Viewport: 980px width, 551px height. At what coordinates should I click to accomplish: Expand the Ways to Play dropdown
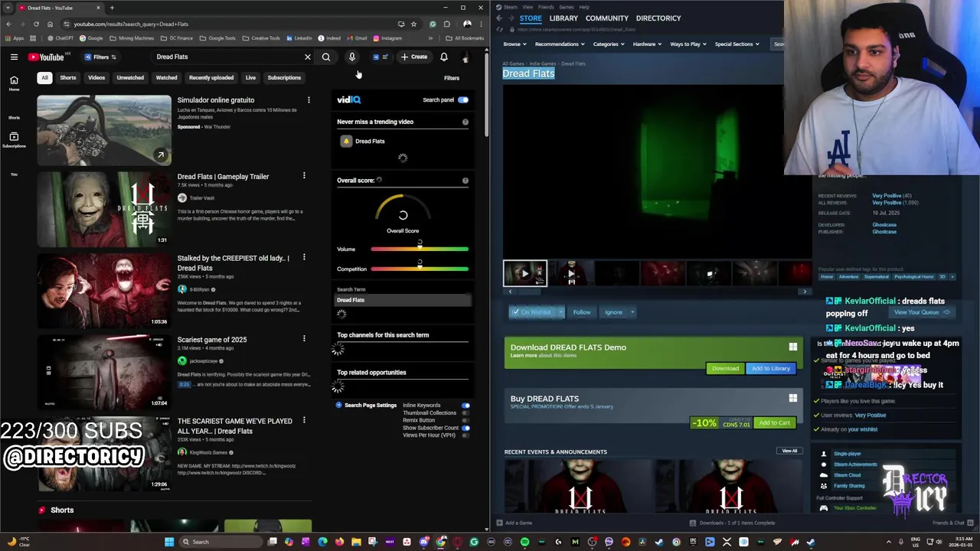tap(688, 44)
